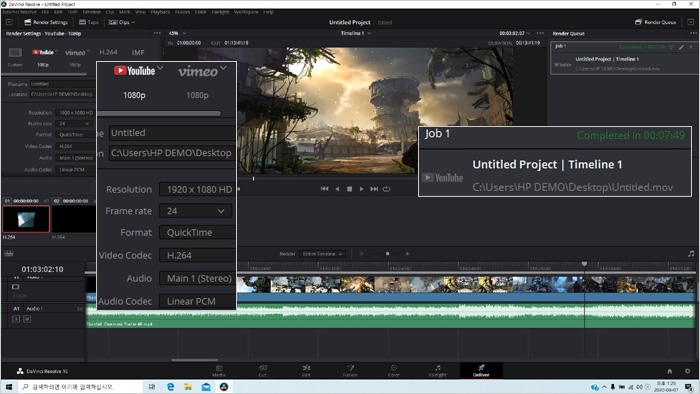
Task: Open the Windows Start menu
Action: click(x=9, y=387)
